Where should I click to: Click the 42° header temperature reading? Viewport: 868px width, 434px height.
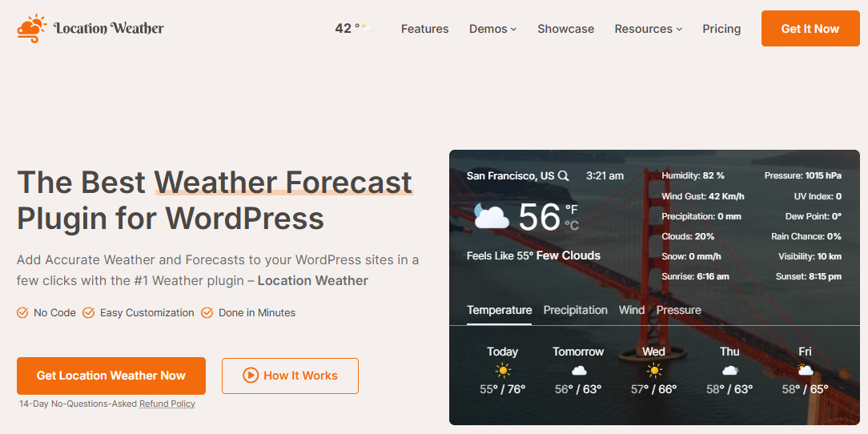coord(347,28)
